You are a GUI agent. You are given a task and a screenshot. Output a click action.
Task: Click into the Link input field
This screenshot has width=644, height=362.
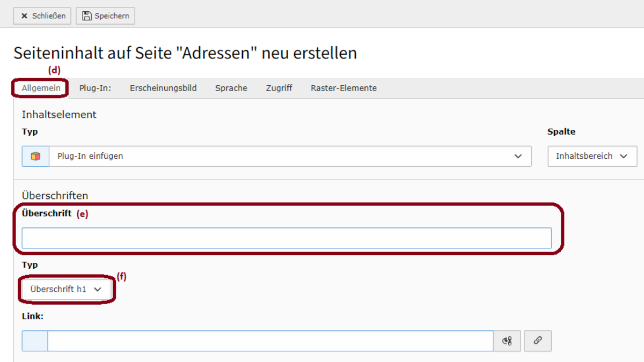pos(270,341)
